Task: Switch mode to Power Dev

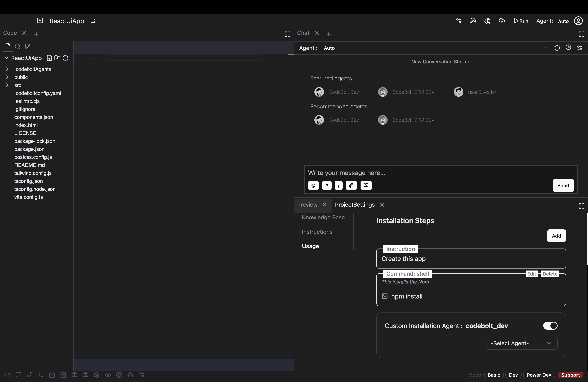Action: (x=539, y=375)
